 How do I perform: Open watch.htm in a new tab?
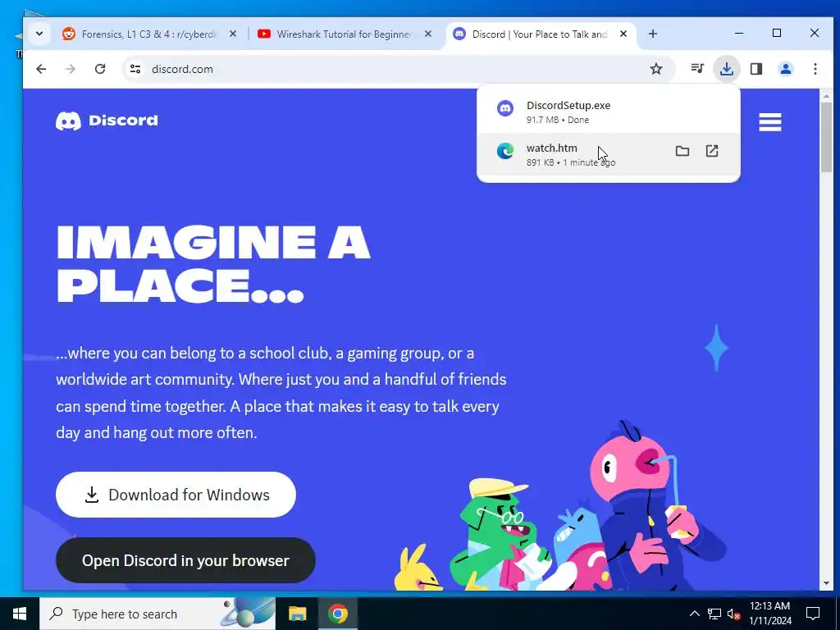click(711, 151)
